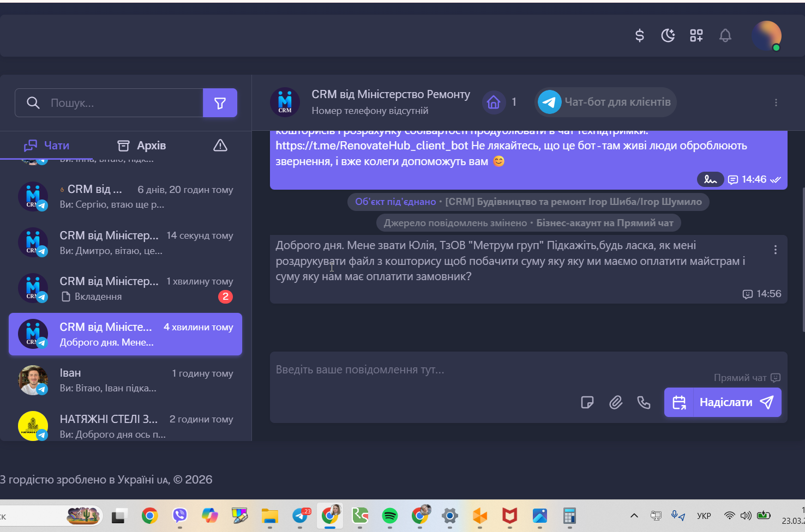805x532 pixels.
Task: Toggle dark mode moon icon
Action: (x=668, y=35)
